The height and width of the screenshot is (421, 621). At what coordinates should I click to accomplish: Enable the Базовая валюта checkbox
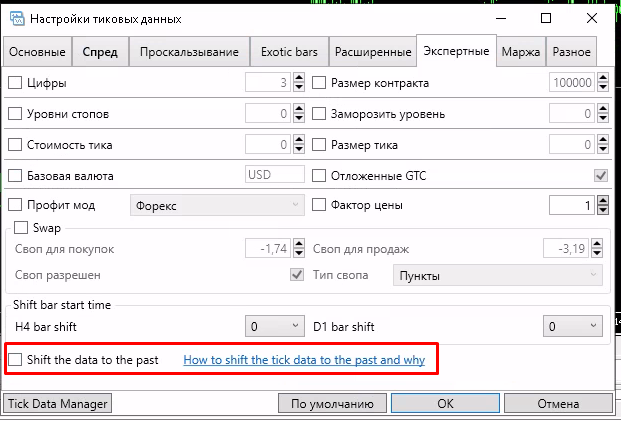(x=15, y=175)
